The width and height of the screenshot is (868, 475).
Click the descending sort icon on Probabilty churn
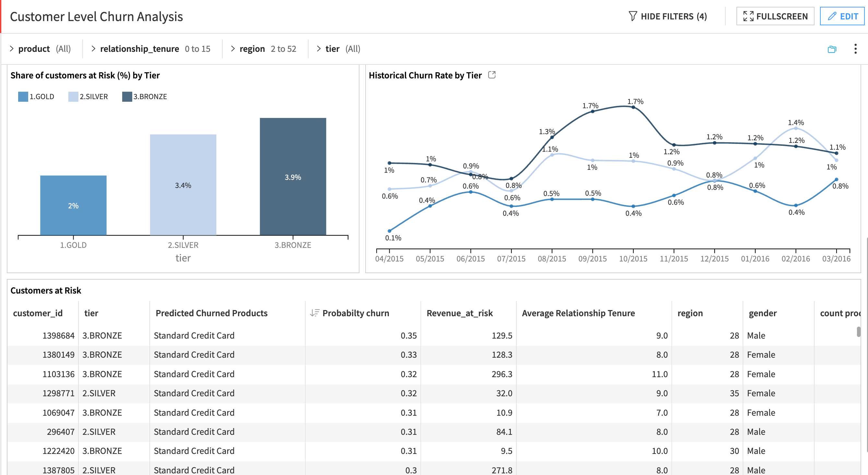tap(315, 312)
